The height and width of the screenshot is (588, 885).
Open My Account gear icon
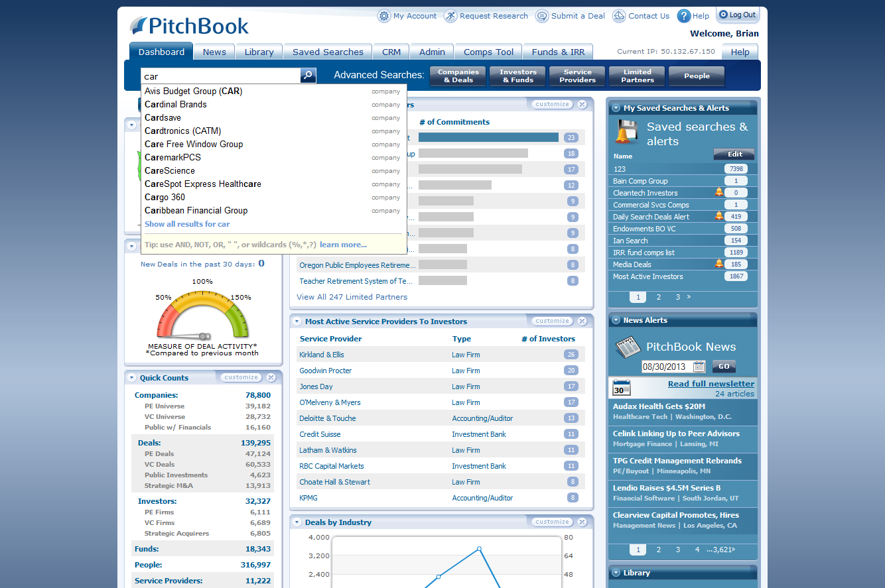pos(383,16)
